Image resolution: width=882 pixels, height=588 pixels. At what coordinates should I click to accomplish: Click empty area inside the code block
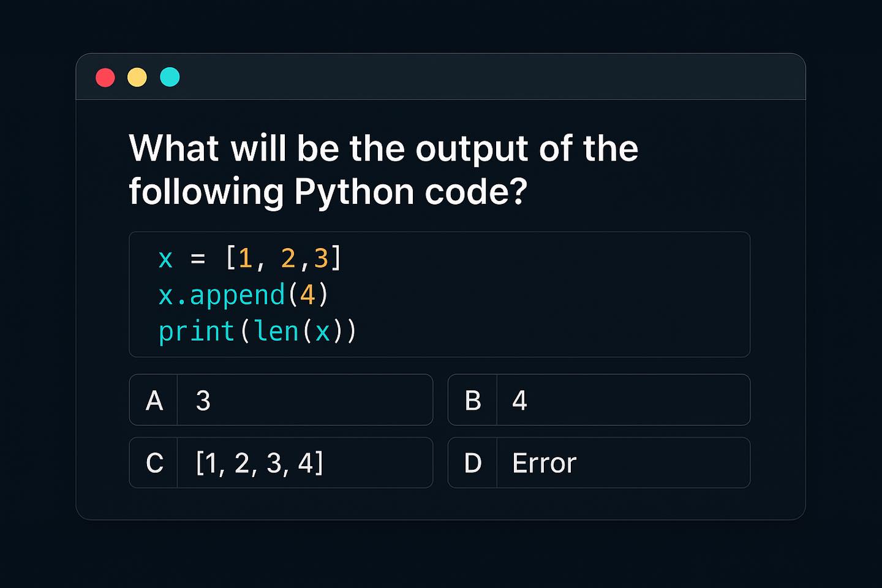(x=551, y=294)
